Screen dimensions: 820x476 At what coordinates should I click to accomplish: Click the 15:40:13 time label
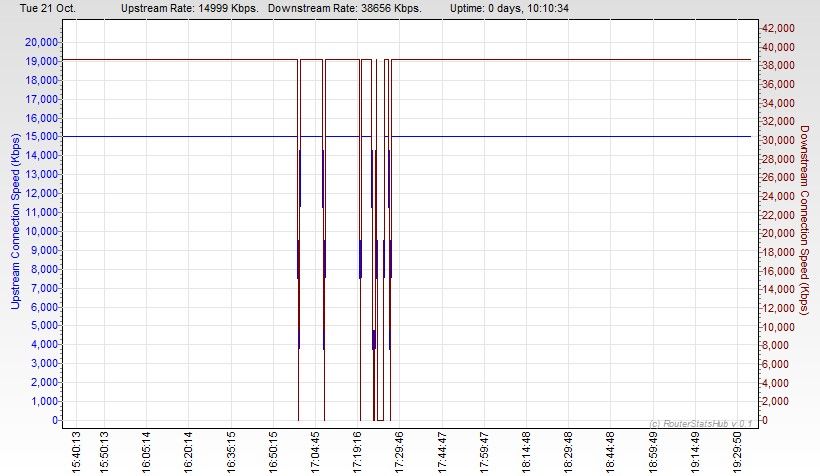tap(76, 452)
